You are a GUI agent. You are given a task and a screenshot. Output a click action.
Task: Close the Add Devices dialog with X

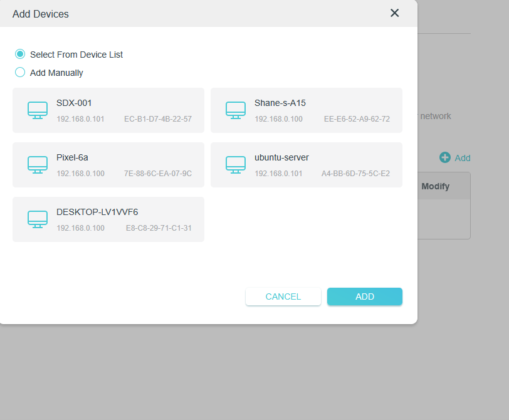pos(394,13)
